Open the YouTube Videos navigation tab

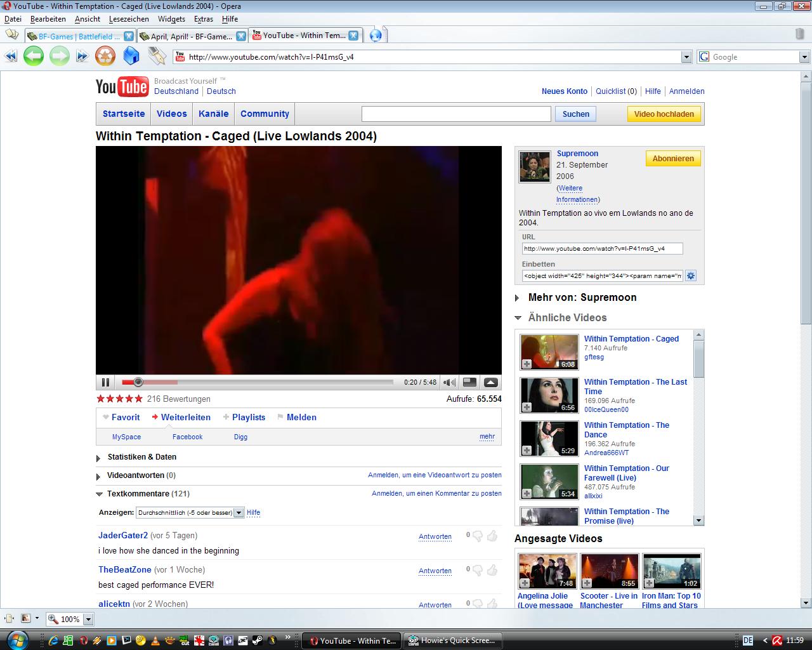(172, 114)
